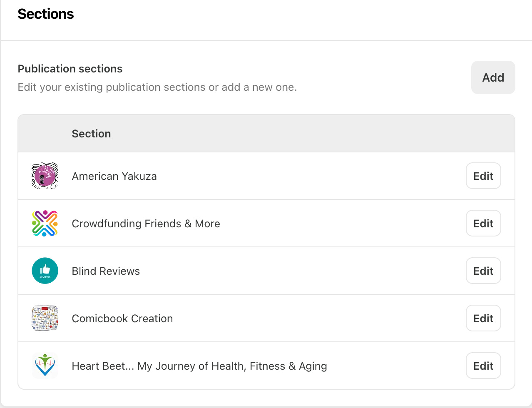Select the Crowdfunding Friends & More name
Image resolution: width=532 pixels, height=408 pixels.
pyautogui.click(x=146, y=224)
